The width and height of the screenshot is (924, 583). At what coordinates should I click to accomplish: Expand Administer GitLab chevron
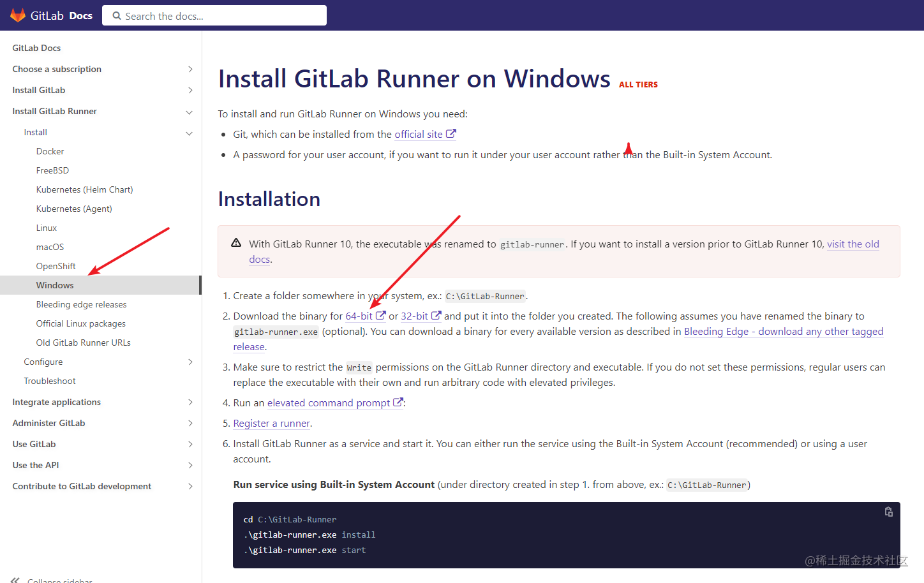pos(190,423)
